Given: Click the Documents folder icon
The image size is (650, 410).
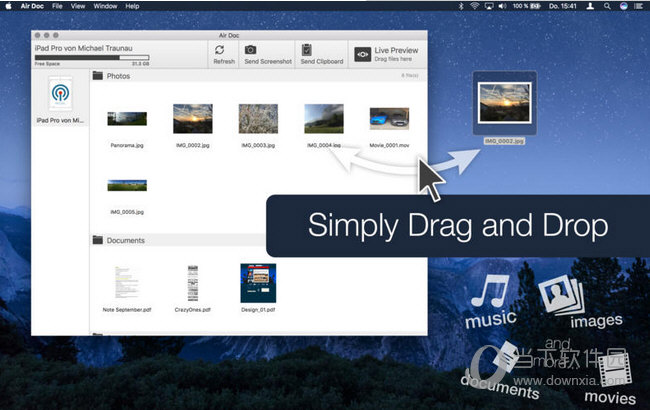Looking at the screenshot, I should pos(98,240).
